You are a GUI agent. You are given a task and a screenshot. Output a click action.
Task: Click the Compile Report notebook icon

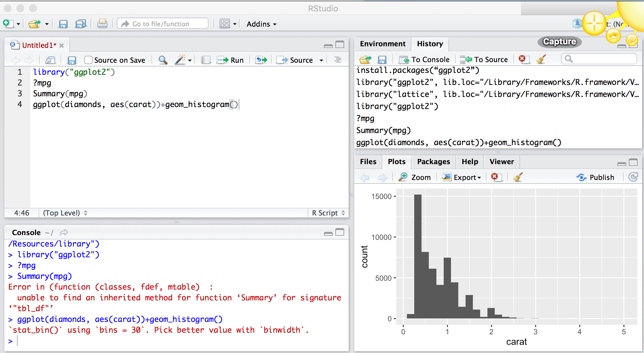point(206,60)
